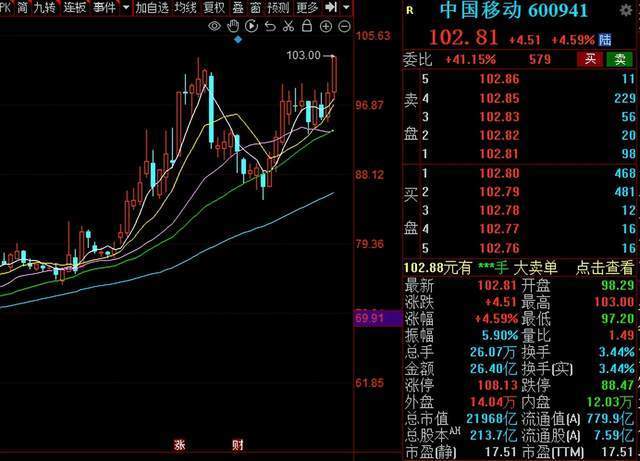The height and width of the screenshot is (461, 640).
Task: Start chart replay with play icon
Action: pyautogui.click(x=251, y=26)
